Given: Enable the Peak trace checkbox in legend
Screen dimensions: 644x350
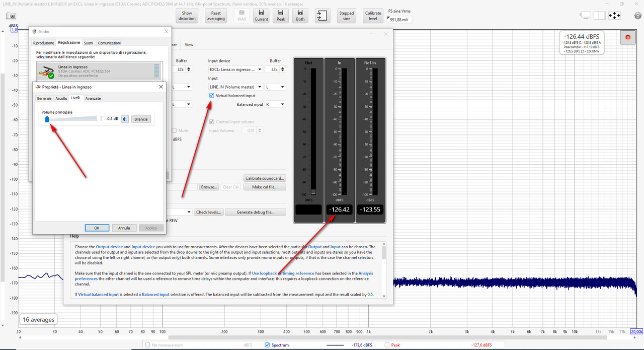Looking at the screenshot, I should pyautogui.click(x=387, y=345).
